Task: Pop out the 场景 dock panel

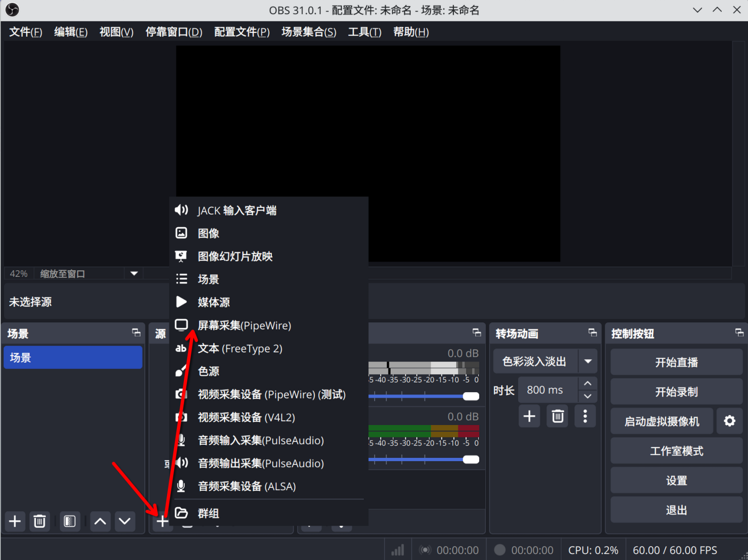Action: (136, 333)
